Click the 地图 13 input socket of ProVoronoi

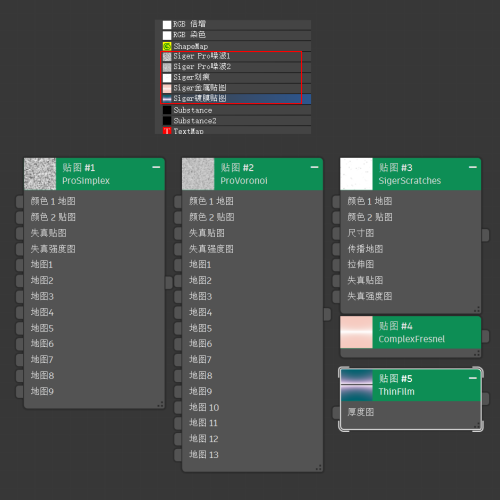178,454
